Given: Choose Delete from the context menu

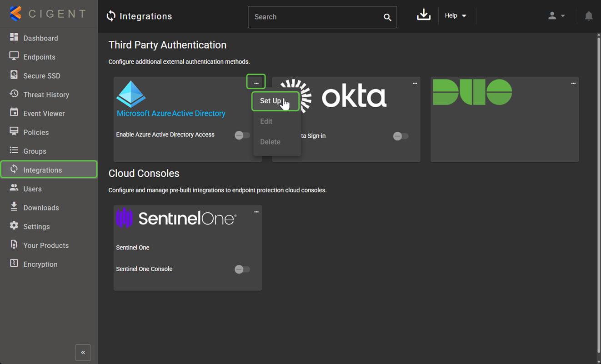Looking at the screenshot, I should tap(277, 142).
